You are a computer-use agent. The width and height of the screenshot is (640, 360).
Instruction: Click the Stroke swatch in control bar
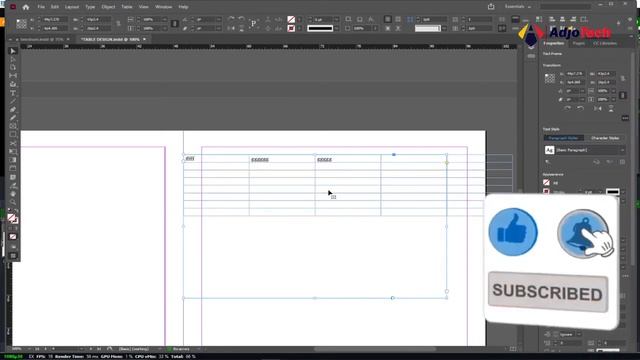point(291,28)
